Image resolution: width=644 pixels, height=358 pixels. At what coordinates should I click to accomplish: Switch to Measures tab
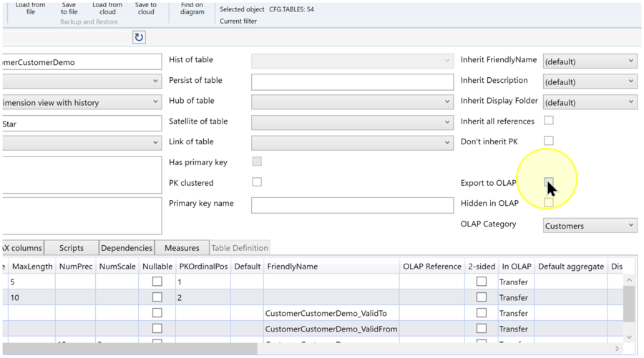(182, 248)
